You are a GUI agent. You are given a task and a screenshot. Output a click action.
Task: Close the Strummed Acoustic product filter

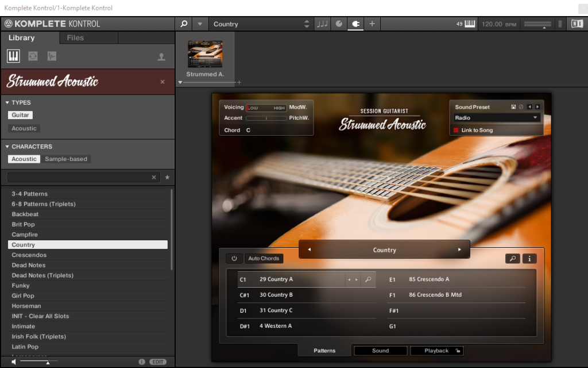click(x=163, y=82)
